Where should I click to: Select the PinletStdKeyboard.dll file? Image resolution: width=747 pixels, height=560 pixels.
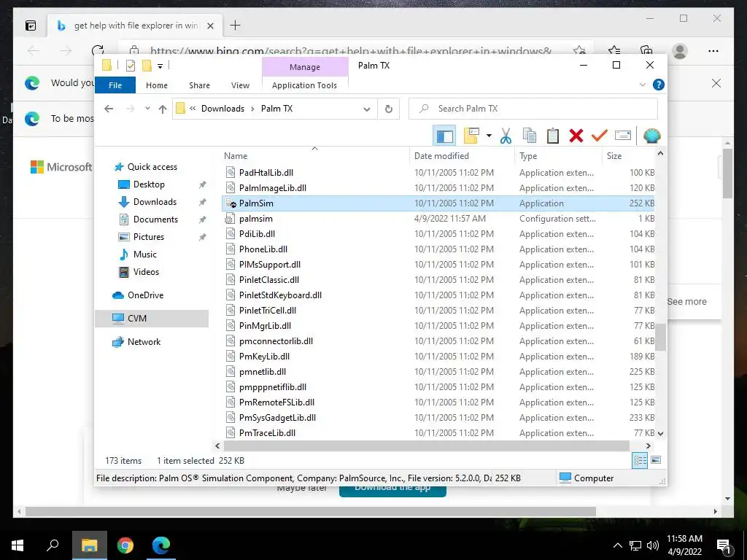point(438,295)
